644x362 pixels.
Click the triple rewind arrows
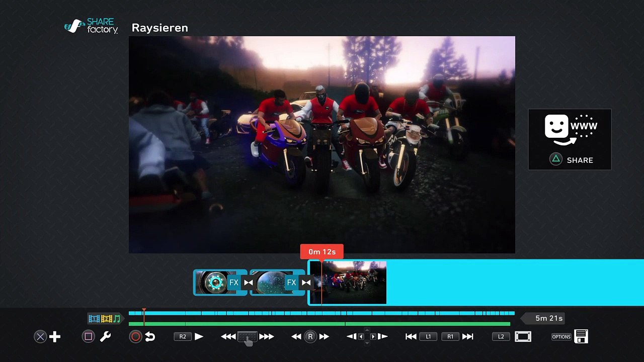(228, 337)
